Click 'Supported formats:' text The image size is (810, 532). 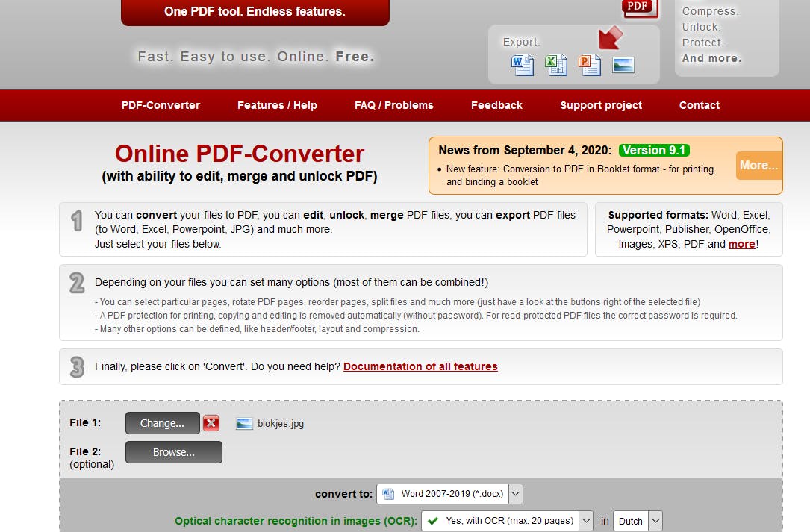click(658, 215)
